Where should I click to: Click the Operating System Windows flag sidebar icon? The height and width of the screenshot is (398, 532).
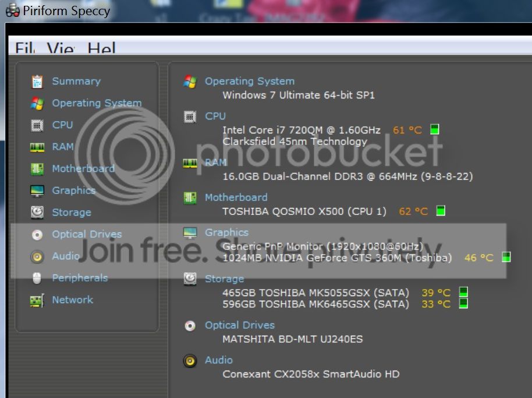tap(37, 103)
